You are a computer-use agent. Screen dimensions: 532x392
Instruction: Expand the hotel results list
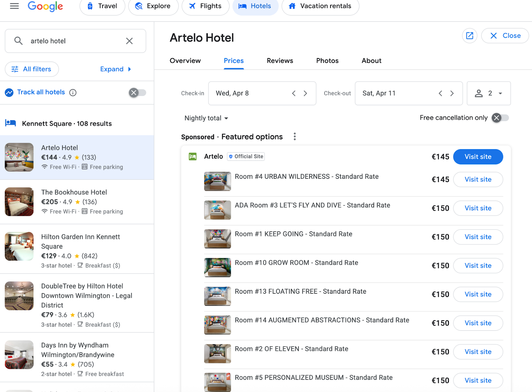(x=115, y=69)
